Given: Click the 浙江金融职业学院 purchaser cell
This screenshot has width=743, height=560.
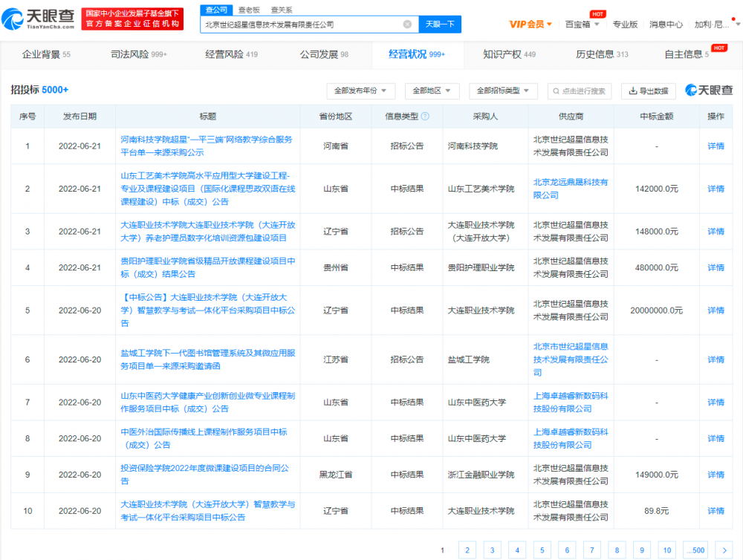Looking at the screenshot, I should pos(485,475).
